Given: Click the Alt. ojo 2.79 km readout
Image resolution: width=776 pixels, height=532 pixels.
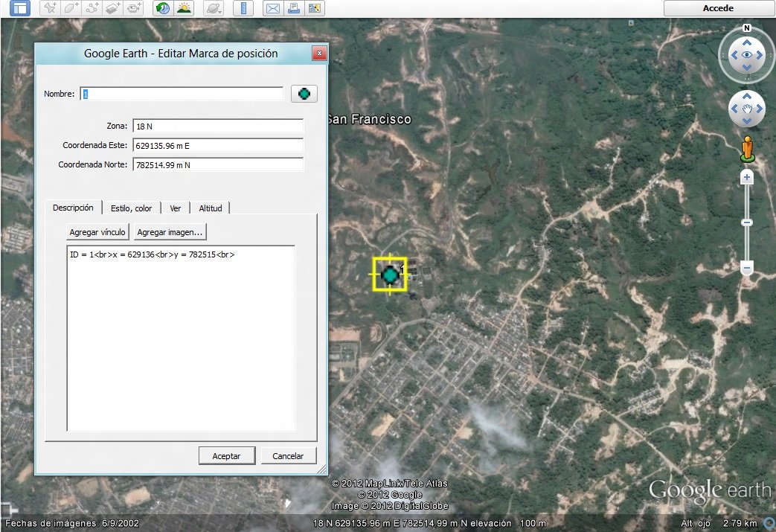Looking at the screenshot, I should 719,523.
